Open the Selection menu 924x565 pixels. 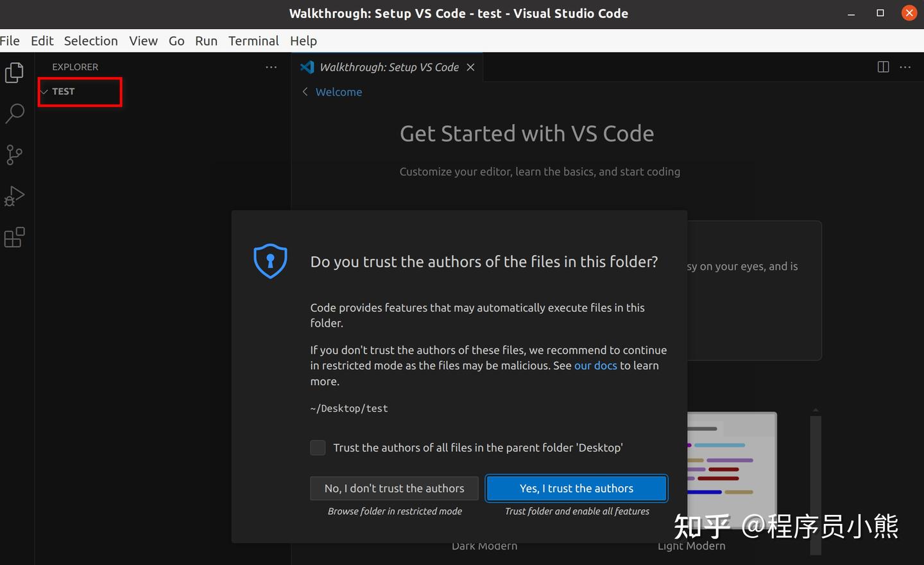click(90, 41)
